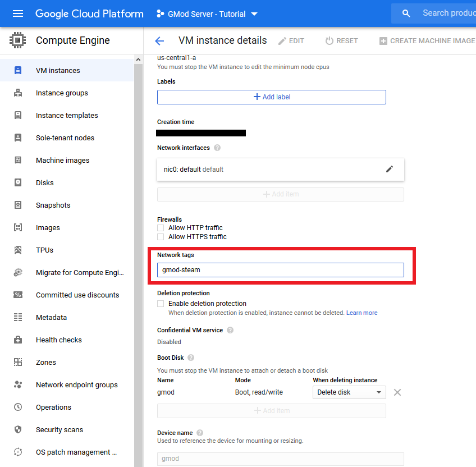
Task: Click the Disks icon
Action: 18,182
